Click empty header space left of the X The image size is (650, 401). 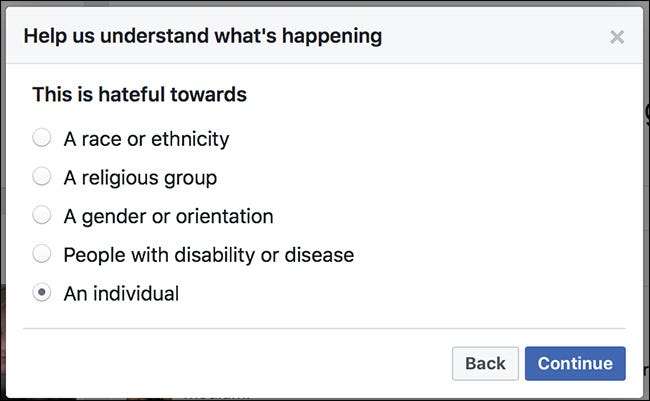coord(500,37)
